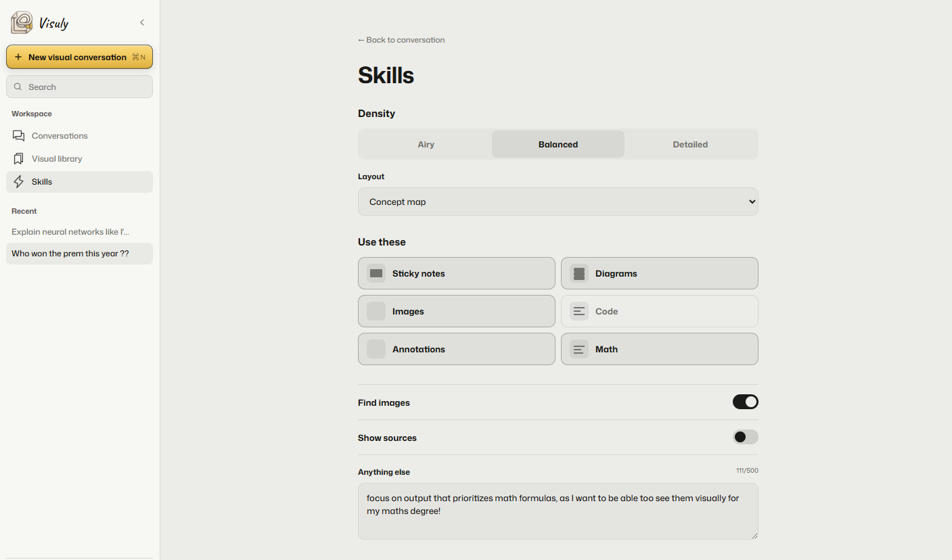Image resolution: width=952 pixels, height=560 pixels.
Task: Go Back to conversation
Action: (x=401, y=40)
